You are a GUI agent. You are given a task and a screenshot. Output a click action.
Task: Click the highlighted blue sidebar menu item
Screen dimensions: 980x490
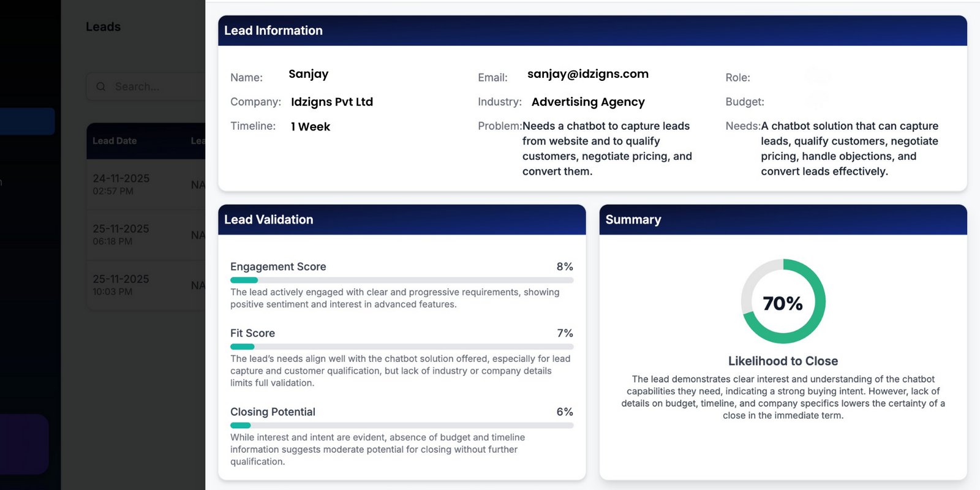click(27, 121)
